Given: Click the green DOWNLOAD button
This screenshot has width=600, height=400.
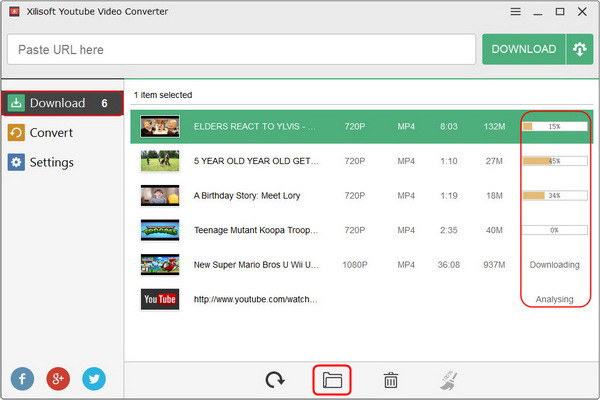Looking at the screenshot, I should click(523, 49).
